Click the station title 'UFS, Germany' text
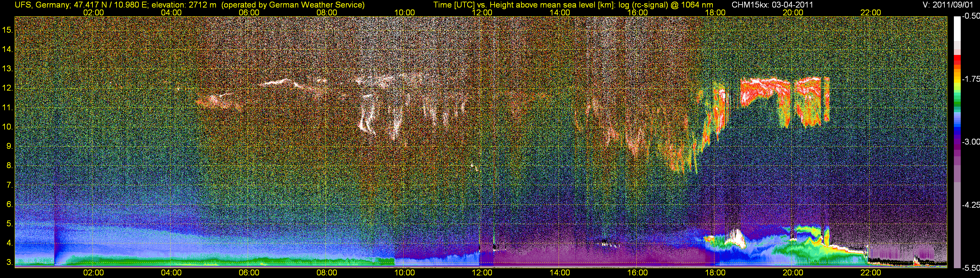The width and height of the screenshot is (980, 278). click(41, 5)
